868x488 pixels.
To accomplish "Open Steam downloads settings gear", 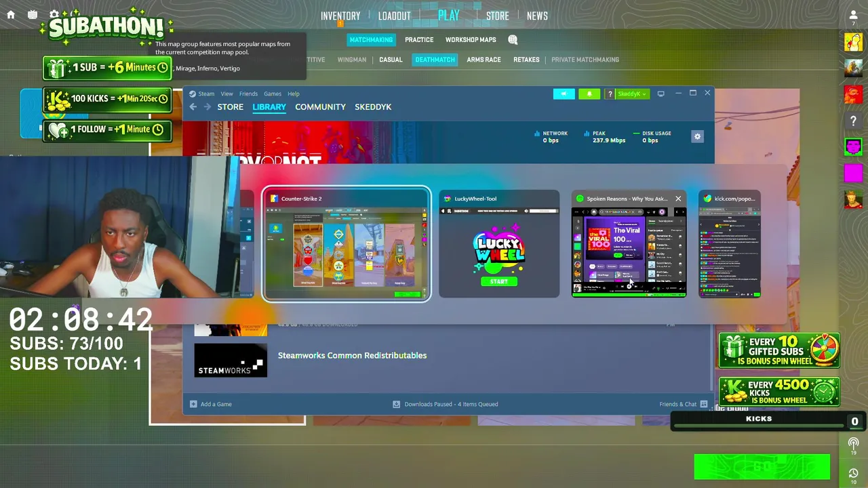I will [697, 136].
